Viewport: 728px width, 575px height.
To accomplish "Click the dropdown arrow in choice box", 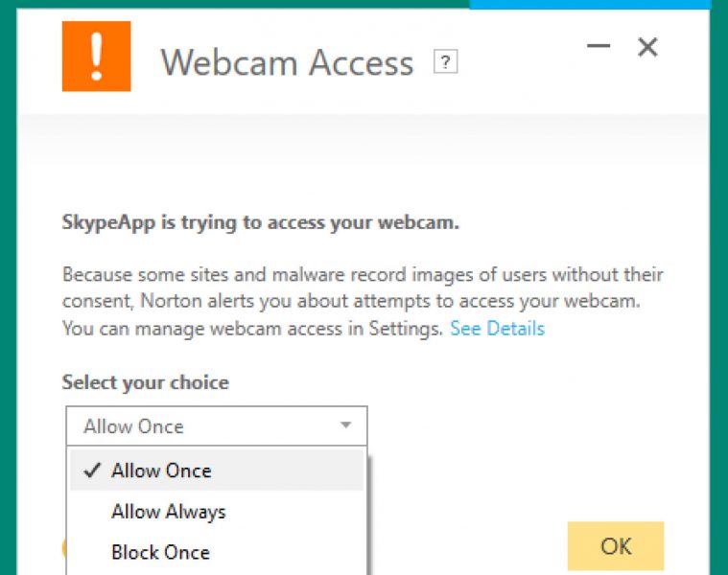I will [x=345, y=425].
